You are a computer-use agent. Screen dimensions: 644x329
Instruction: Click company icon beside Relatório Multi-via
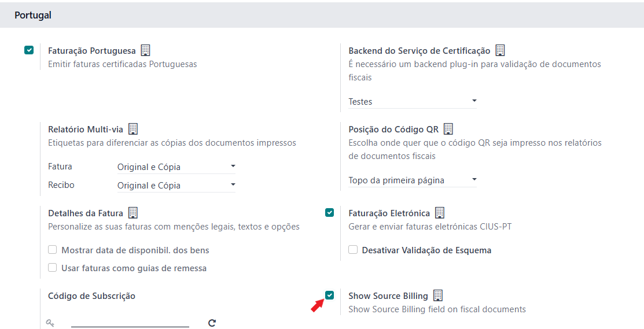tap(133, 129)
